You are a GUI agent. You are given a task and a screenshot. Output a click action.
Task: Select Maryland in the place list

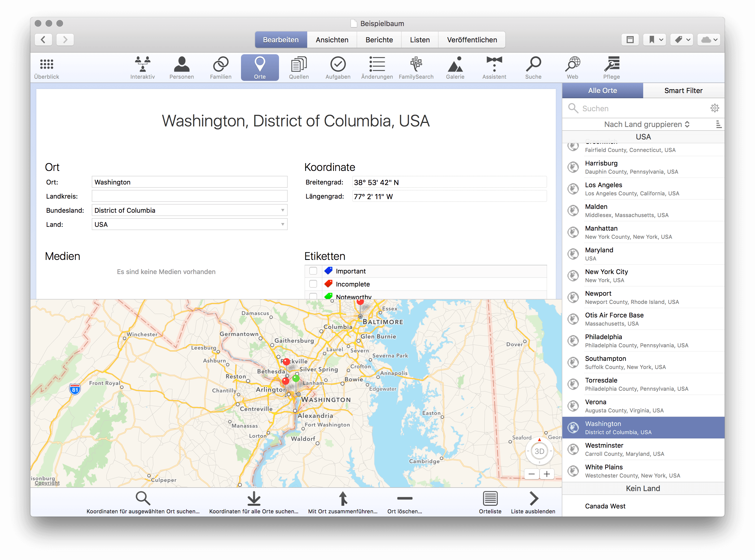tap(643, 254)
